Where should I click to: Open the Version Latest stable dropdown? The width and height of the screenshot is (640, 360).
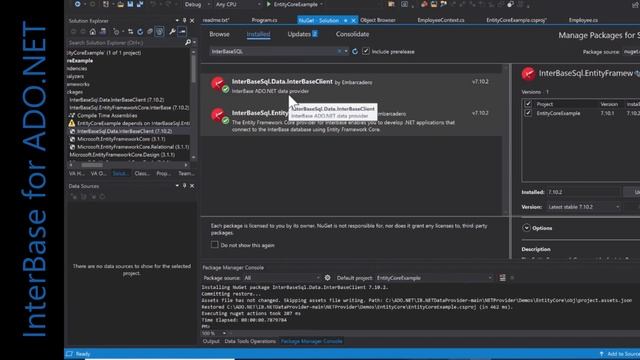click(583, 207)
